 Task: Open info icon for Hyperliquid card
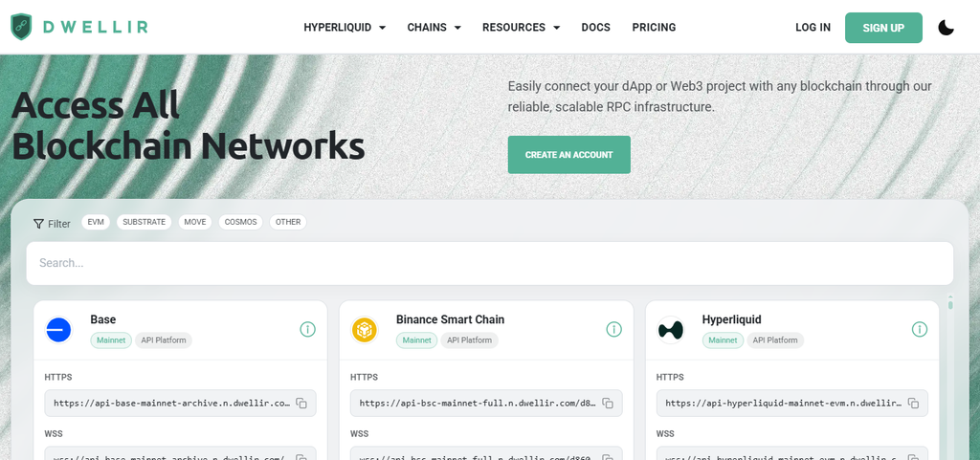920,329
